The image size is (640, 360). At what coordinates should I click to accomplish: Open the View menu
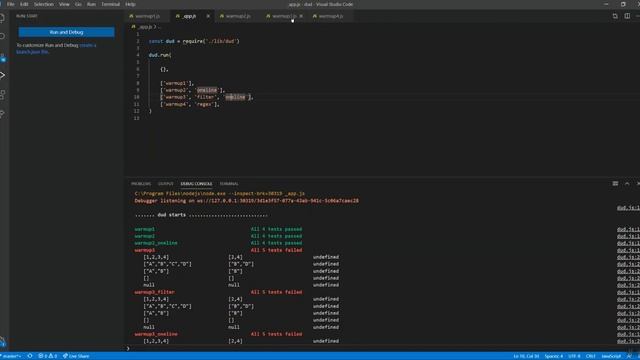[x=64, y=4]
